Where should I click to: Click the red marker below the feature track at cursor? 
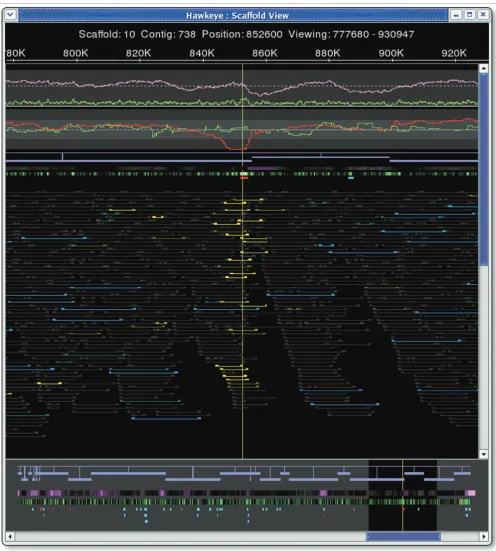click(x=244, y=178)
